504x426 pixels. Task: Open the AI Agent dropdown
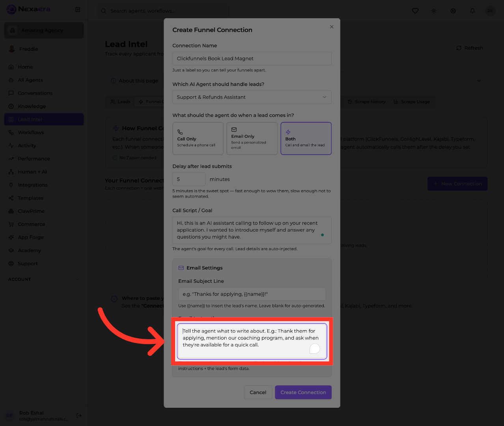252,97
